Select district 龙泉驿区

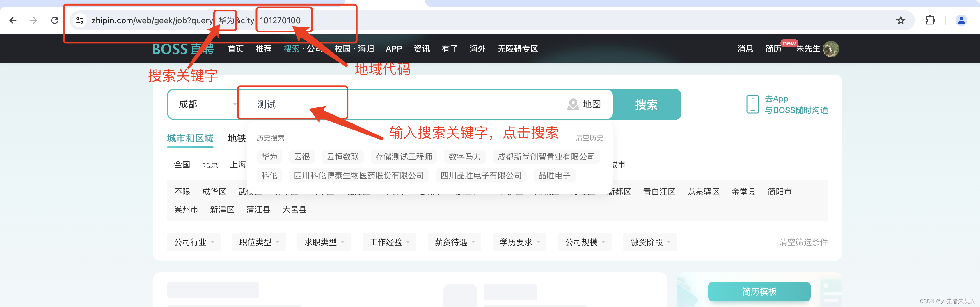(x=703, y=192)
